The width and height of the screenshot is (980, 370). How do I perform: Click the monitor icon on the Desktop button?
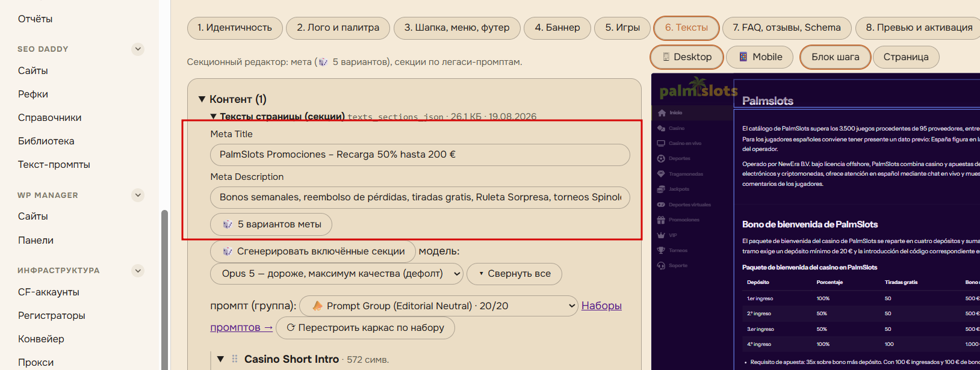666,57
